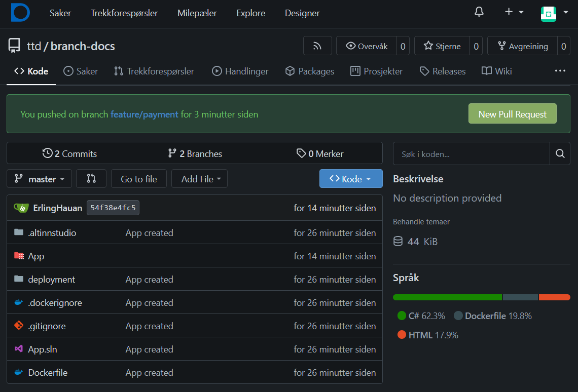The height and width of the screenshot is (392, 578).
Task: Click the green C# language bar segment
Action: pos(447,297)
